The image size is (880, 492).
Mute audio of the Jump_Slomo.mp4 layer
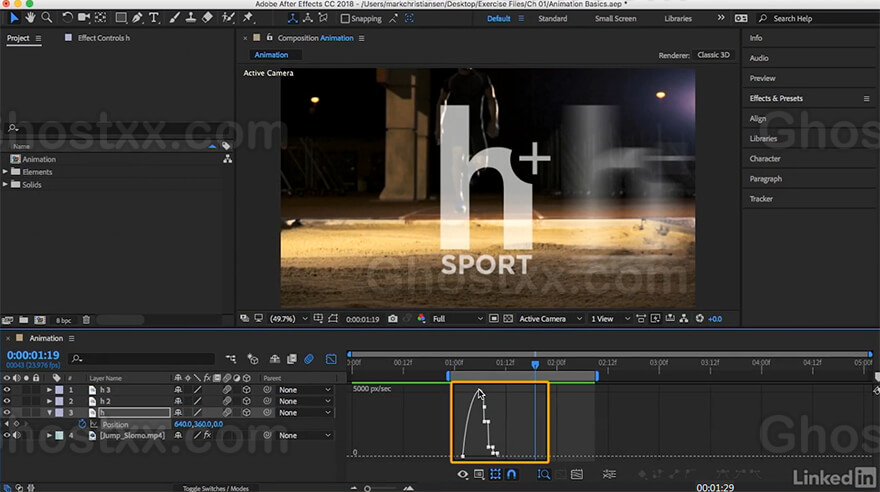click(x=17, y=435)
